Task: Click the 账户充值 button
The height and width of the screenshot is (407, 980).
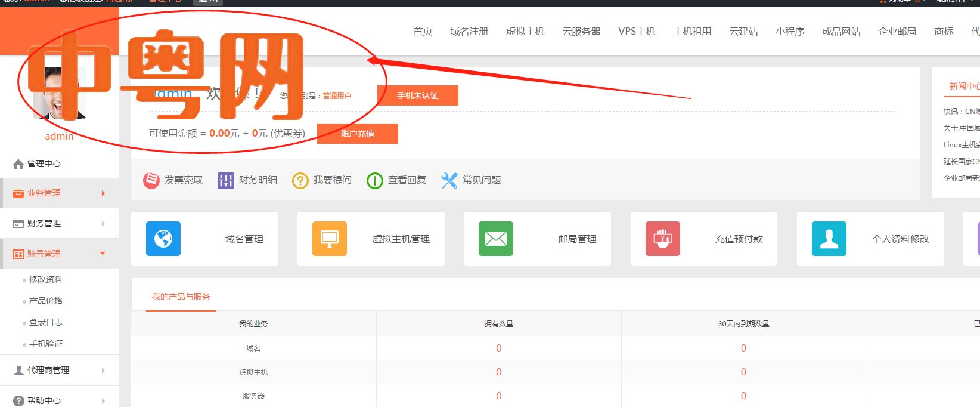Action: (358, 134)
